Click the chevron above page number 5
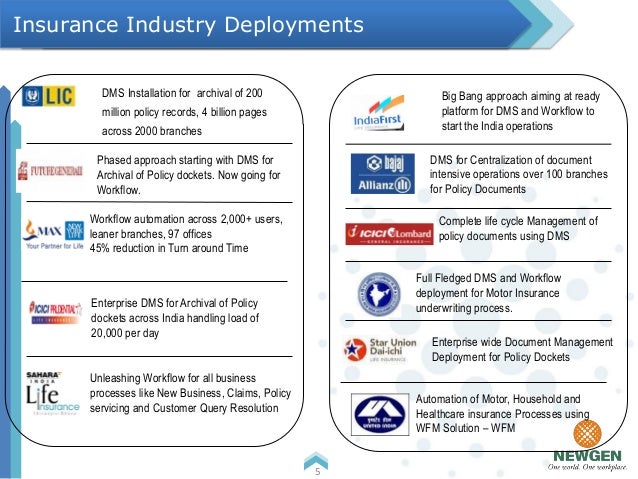 click(x=316, y=459)
